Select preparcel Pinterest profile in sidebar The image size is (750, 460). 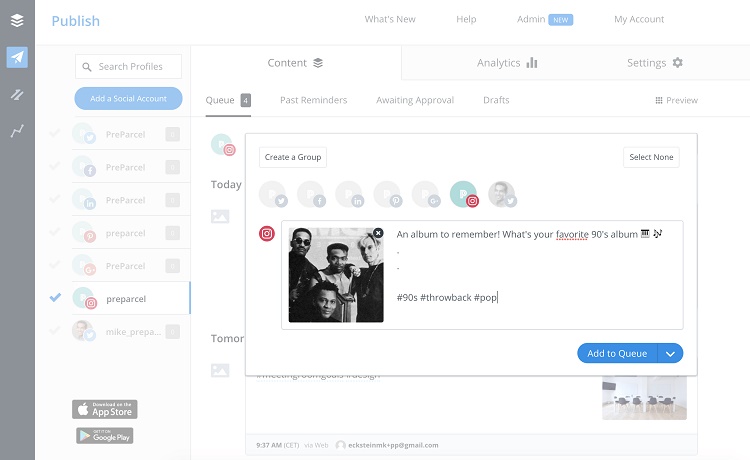(x=131, y=233)
